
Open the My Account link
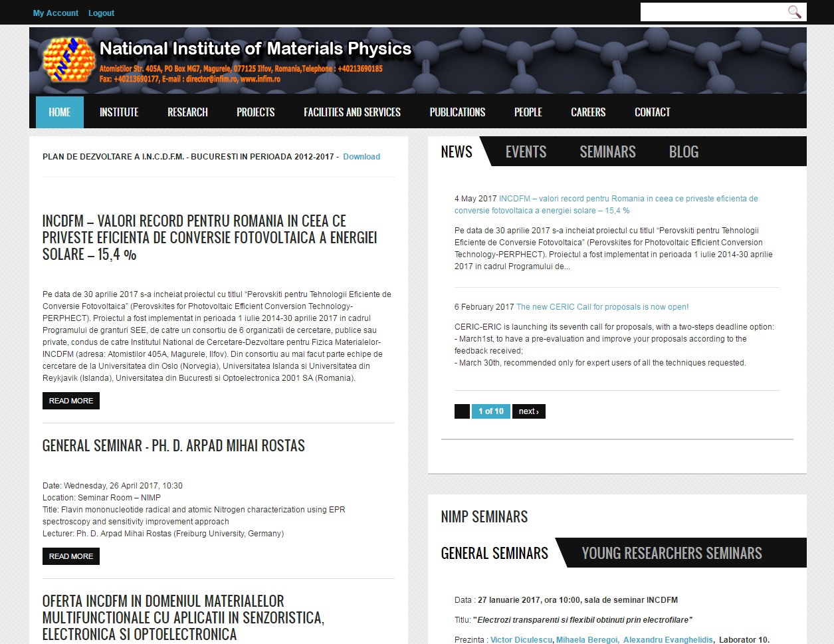[x=56, y=13]
